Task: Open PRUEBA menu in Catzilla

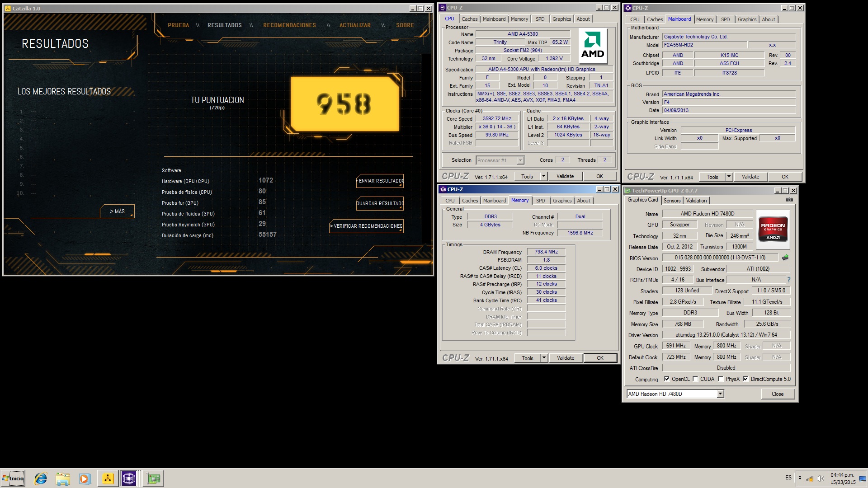Action: tap(179, 25)
